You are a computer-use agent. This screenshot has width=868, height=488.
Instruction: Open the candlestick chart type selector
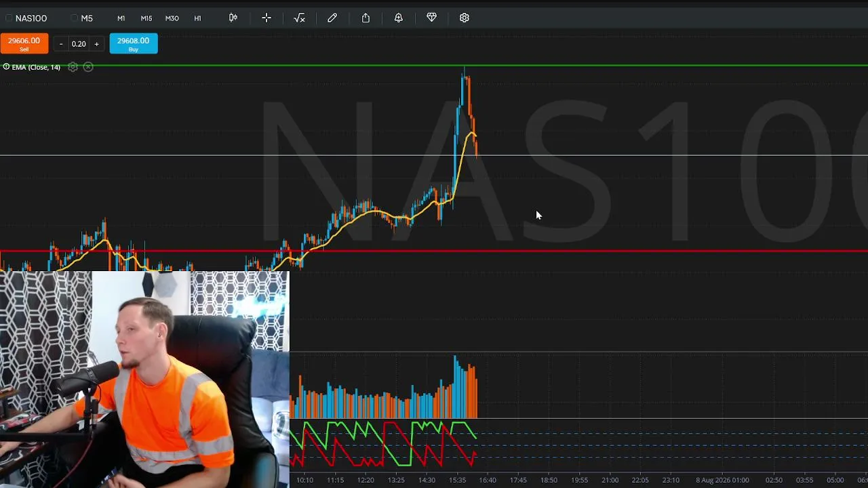click(x=233, y=18)
